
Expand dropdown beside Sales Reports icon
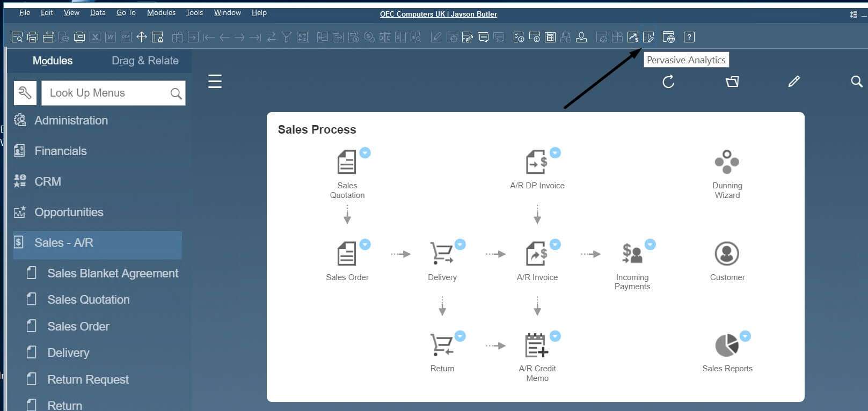(745, 336)
